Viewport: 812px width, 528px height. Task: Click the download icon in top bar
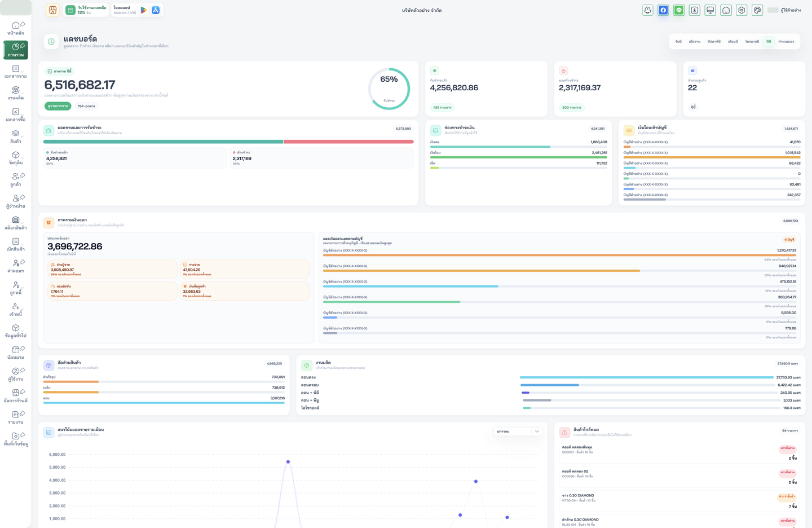pos(695,10)
